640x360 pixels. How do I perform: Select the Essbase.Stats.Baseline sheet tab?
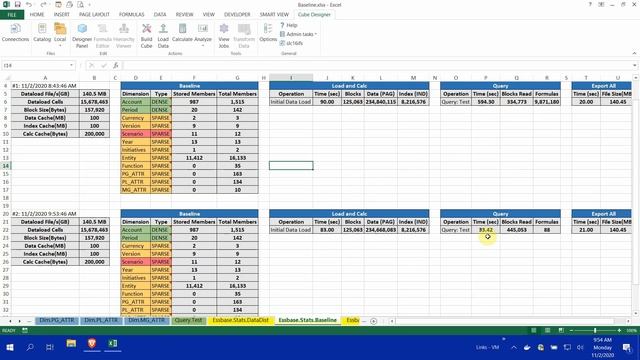(308, 320)
